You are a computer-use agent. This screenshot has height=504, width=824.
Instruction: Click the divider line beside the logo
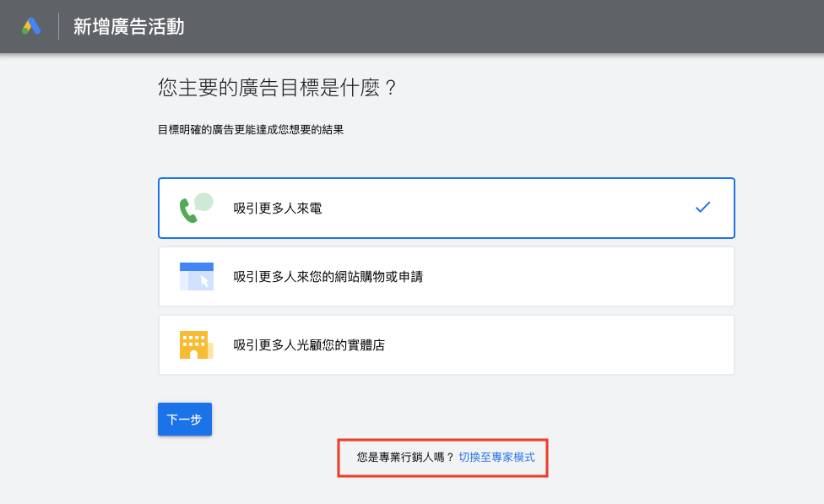[x=58, y=26]
